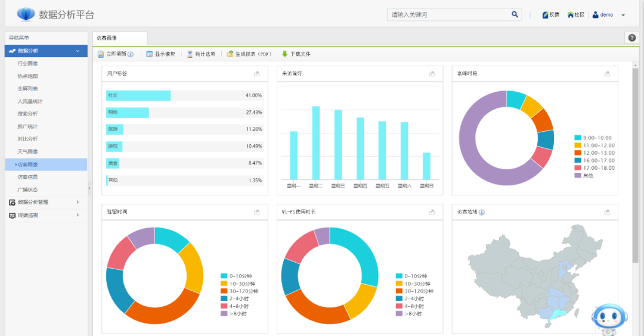Click the 9:00~10:00 cyan legend swatch
The height and width of the screenshot is (336, 644).
(x=578, y=138)
